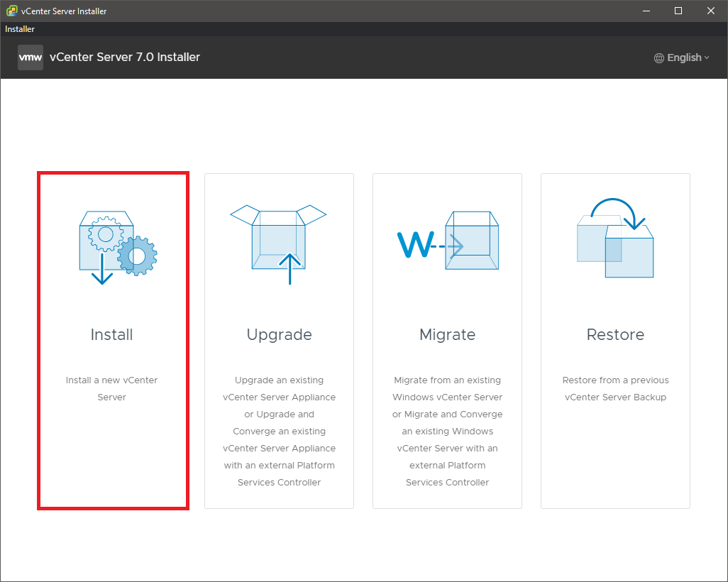Click "Install a new vCenter Server" description

point(112,388)
